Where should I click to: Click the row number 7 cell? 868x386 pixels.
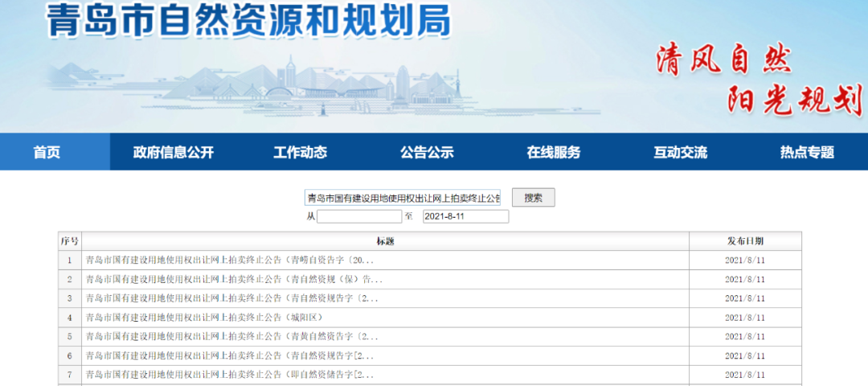click(70, 375)
